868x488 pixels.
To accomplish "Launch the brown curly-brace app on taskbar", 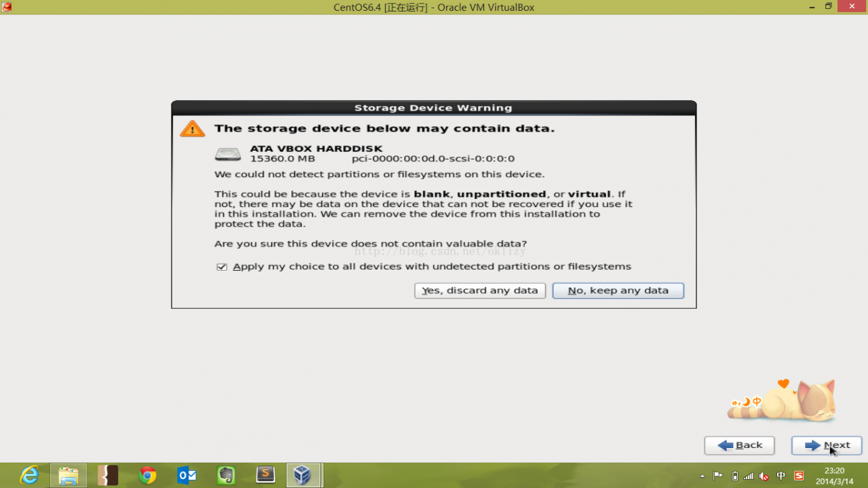I will point(108,475).
